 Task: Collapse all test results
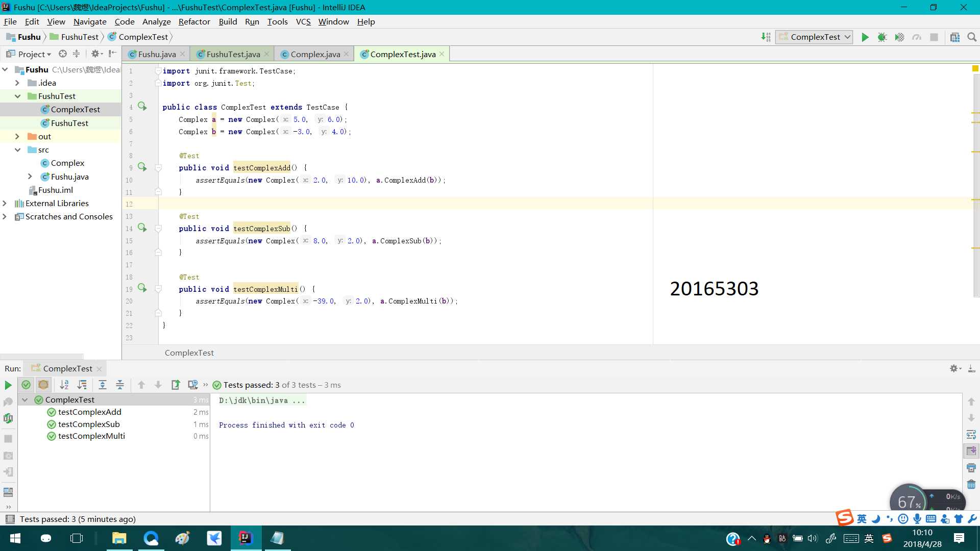tap(120, 385)
